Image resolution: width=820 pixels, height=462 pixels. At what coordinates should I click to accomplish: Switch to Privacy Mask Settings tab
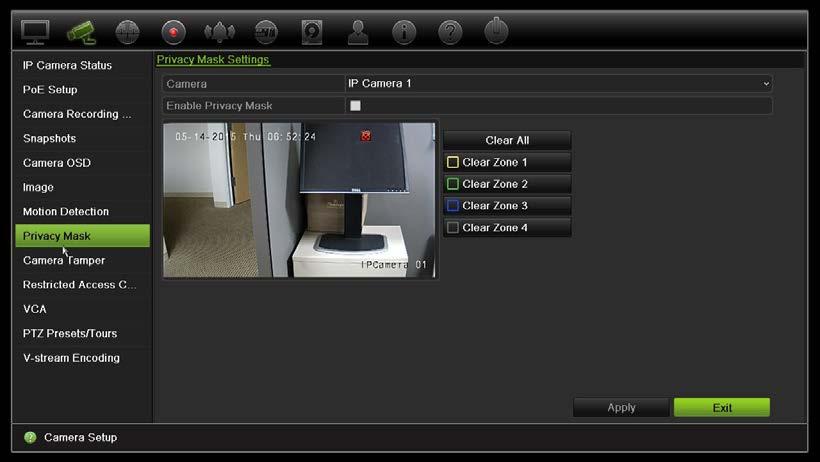point(213,60)
